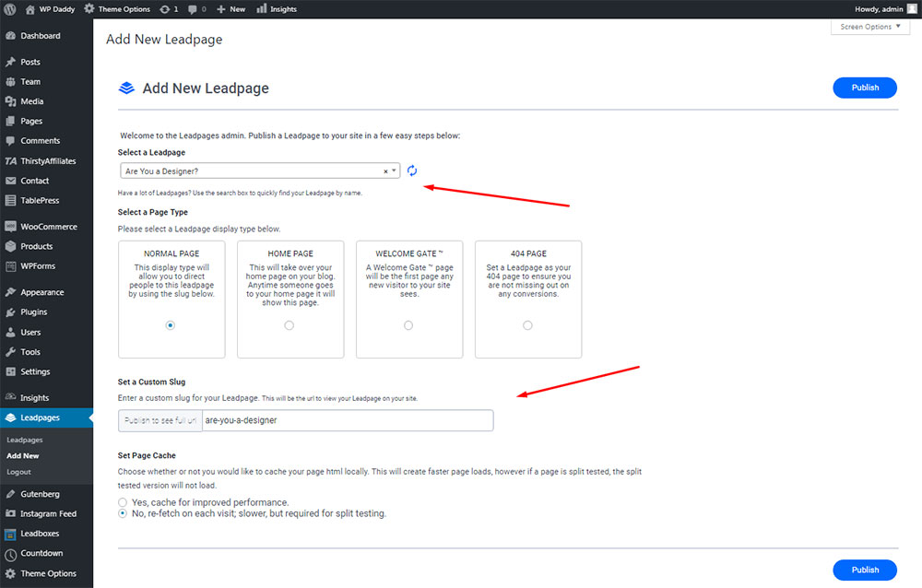The width and height of the screenshot is (922, 588).
Task: Click the WordPress logo icon in admin bar
Action: (10, 9)
